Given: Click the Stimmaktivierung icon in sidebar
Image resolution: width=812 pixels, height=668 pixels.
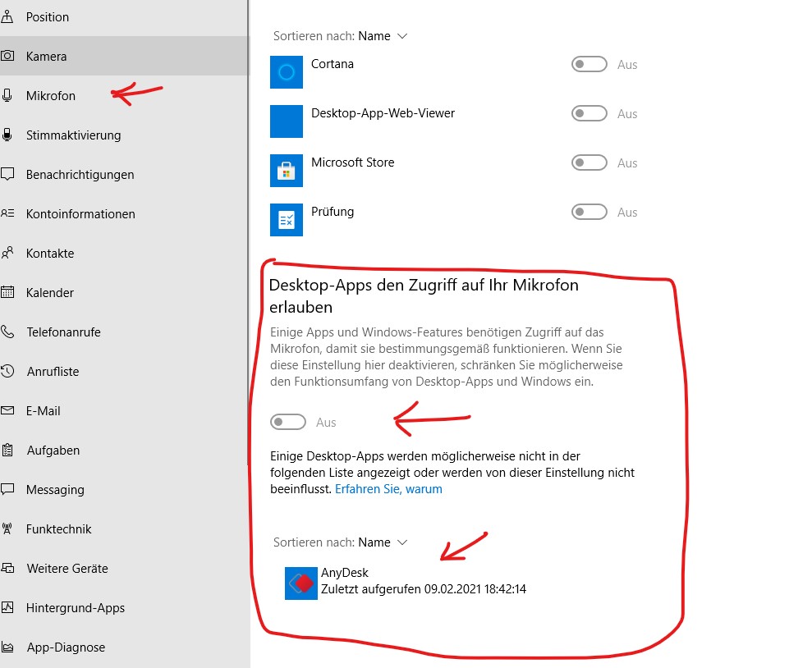Looking at the screenshot, I should 7,135.
